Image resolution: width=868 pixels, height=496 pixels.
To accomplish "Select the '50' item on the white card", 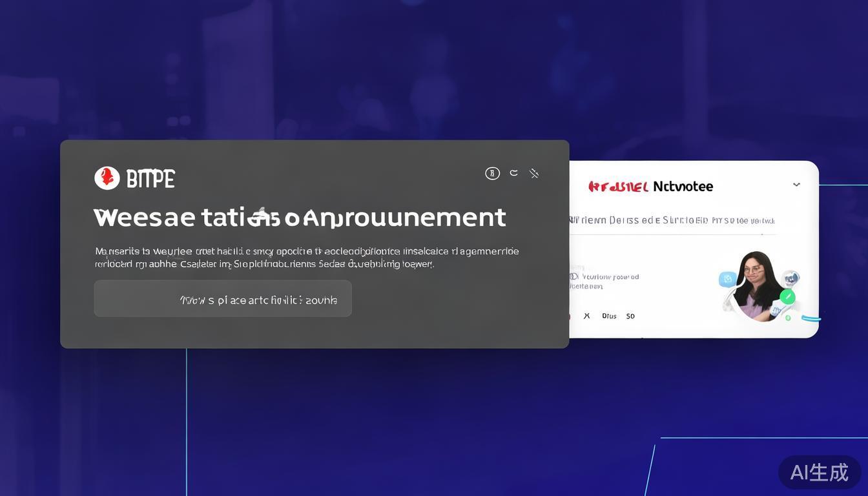I will tap(630, 316).
